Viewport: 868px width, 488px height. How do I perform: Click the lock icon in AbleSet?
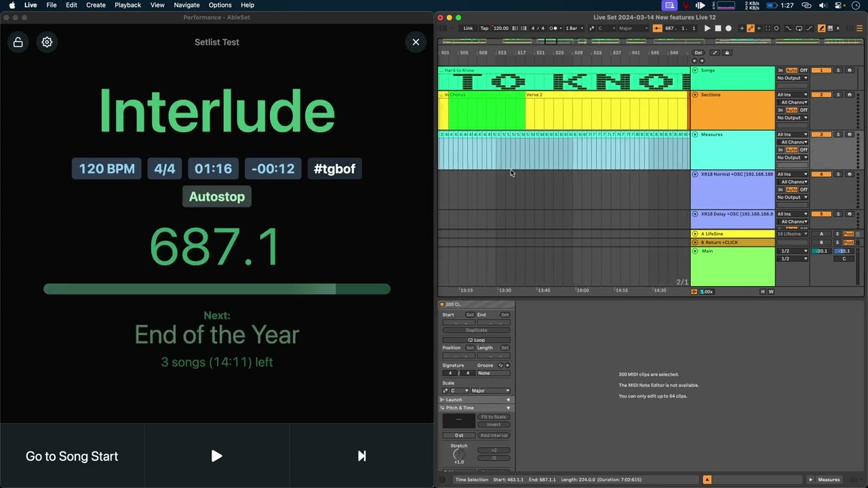(18, 42)
